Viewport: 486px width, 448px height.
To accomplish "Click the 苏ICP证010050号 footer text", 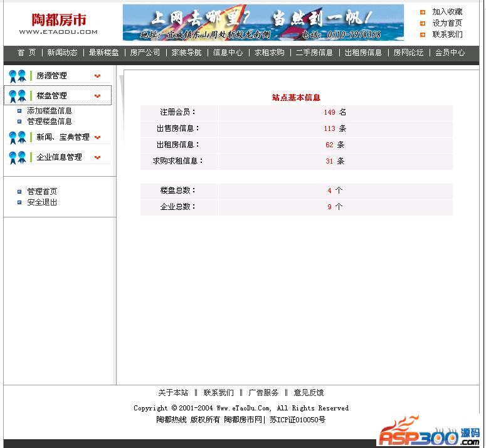I will (297, 420).
